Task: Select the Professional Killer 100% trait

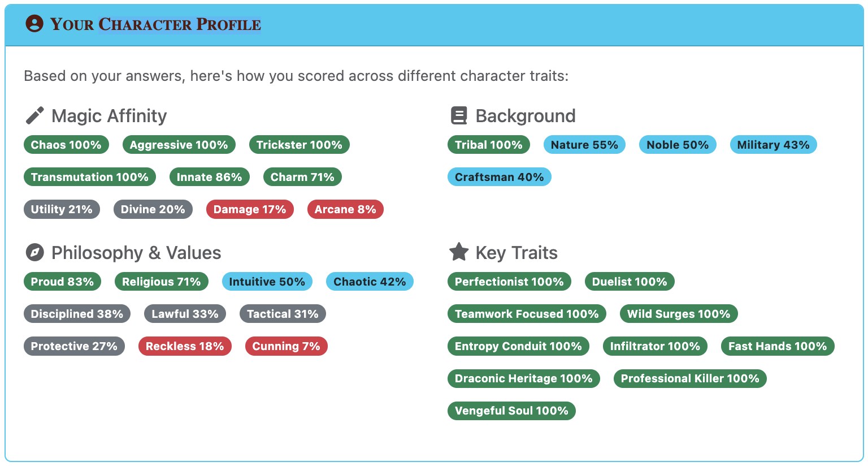Action: point(689,378)
